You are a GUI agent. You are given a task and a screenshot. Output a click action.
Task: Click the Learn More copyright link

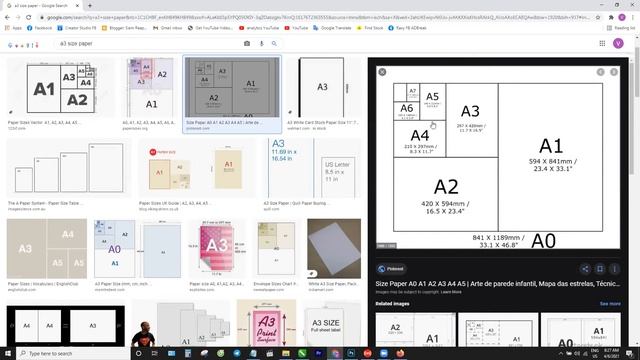coord(451,292)
